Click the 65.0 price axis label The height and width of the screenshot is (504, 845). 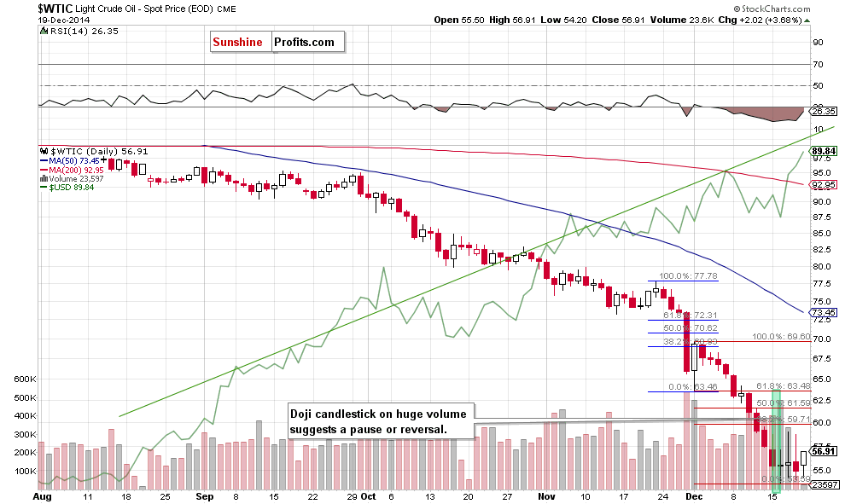point(822,379)
